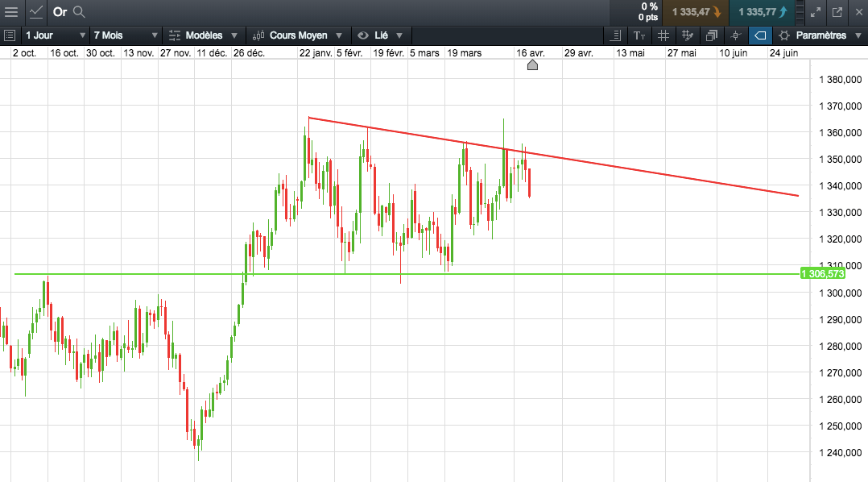The width and height of the screenshot is (868, 482).
Task: Click the 5 févr. date label
Action: (349, 53)
